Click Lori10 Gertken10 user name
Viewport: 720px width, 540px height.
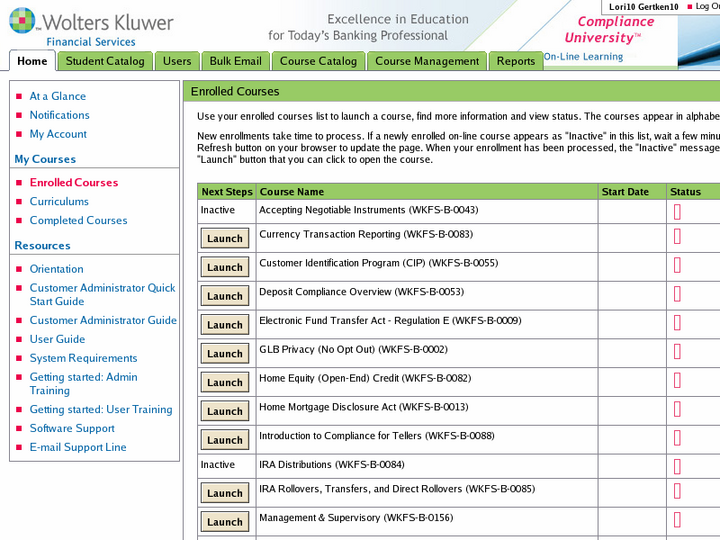coord(643,7)
